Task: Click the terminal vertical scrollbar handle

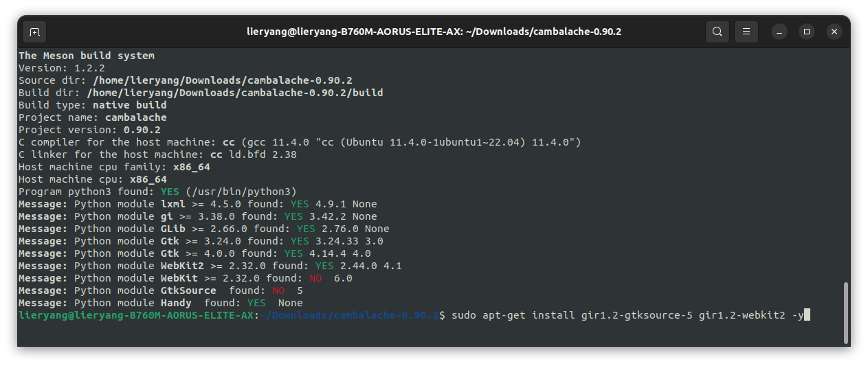Action: tap(845, 312)
